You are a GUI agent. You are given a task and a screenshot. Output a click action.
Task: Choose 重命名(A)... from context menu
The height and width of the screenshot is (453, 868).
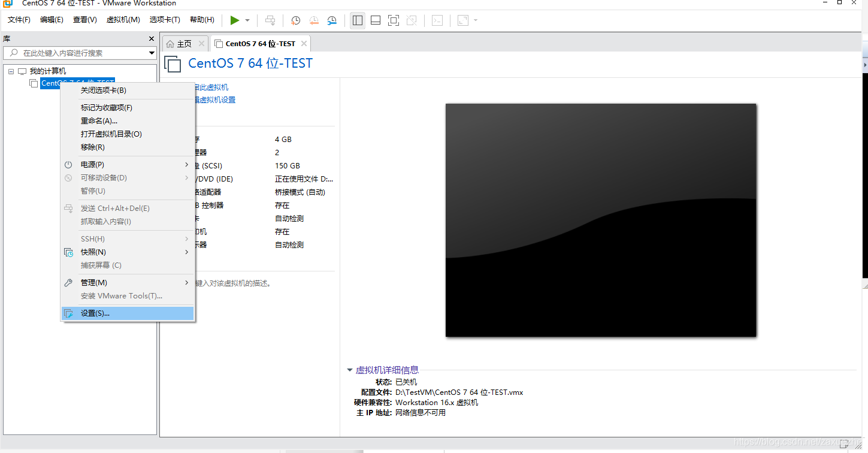pyautogui.click(x=128, y=121)
